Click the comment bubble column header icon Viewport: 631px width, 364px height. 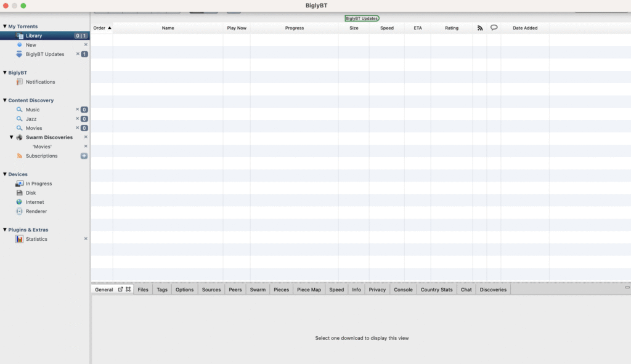(x=494, y=28)
